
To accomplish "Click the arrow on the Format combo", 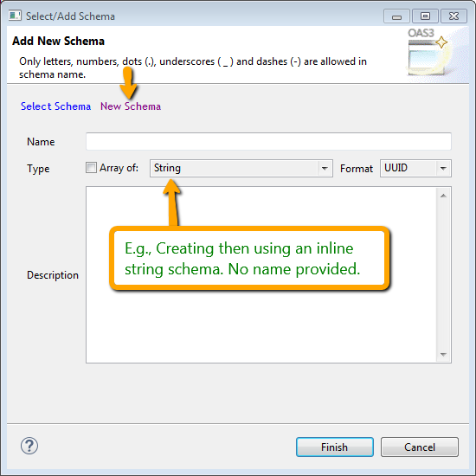I will [x=443, y=168].
